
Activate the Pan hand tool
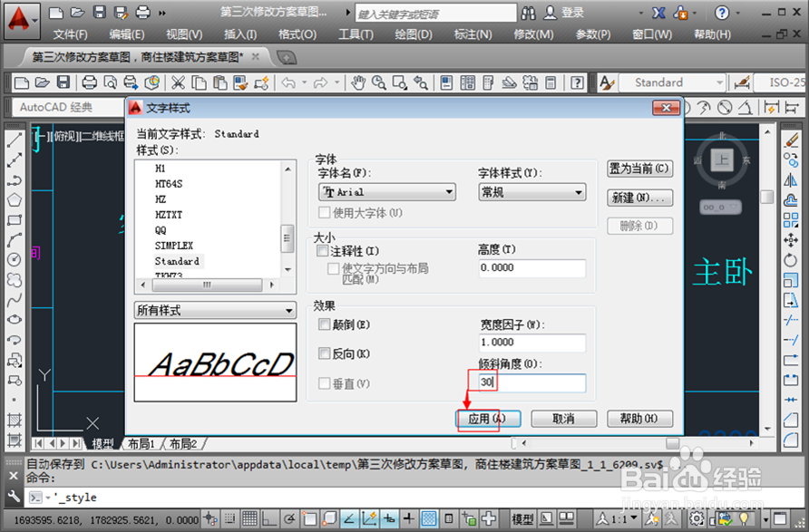pyautogui.click(x=358, y=82)
